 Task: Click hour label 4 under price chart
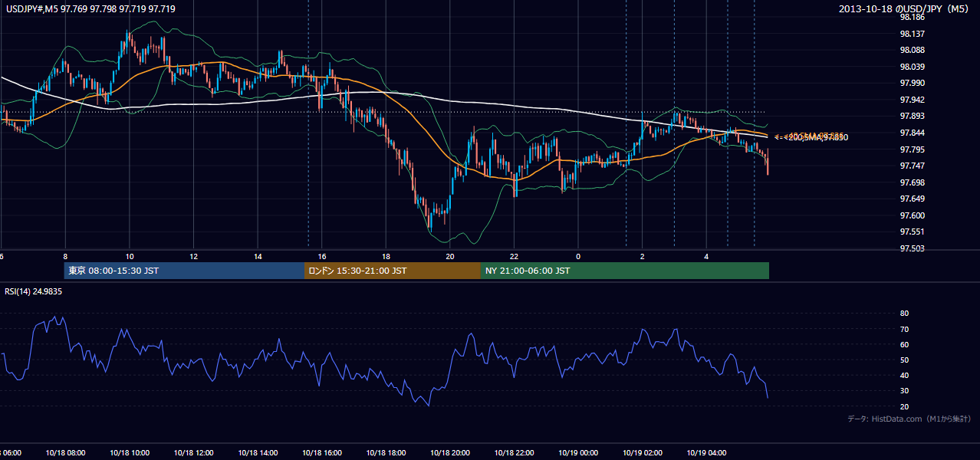706,256
